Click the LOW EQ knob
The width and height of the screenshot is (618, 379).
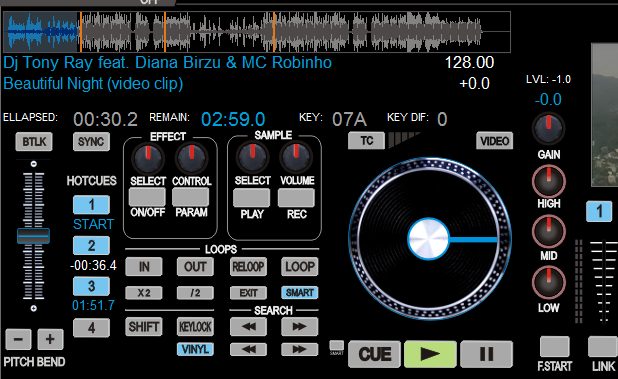coord(549,282)
